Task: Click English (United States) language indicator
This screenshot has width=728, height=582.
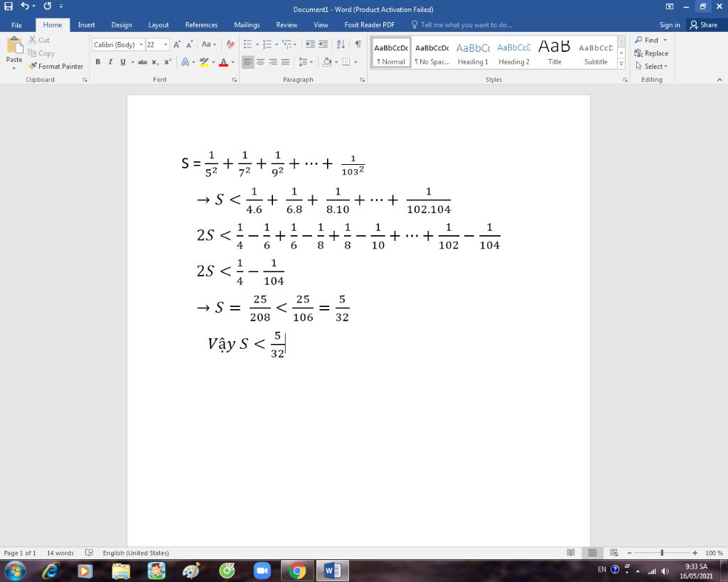Action: 136,553
